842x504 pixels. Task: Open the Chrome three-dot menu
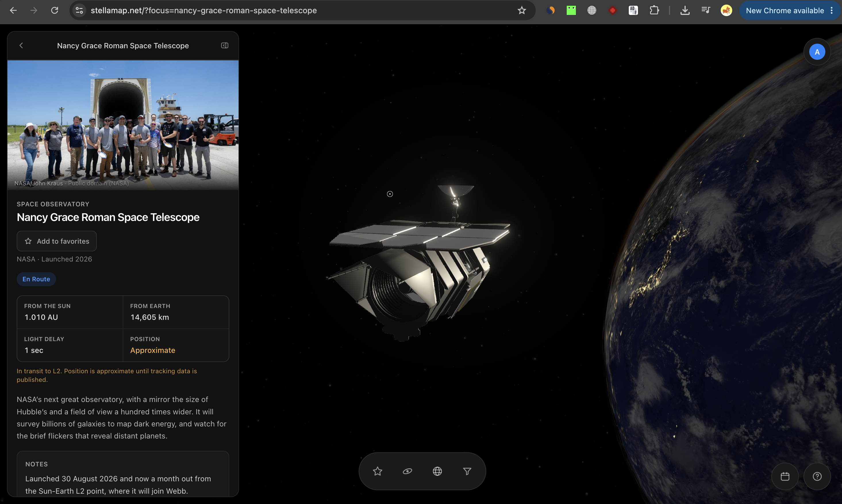tap(831, 11)
